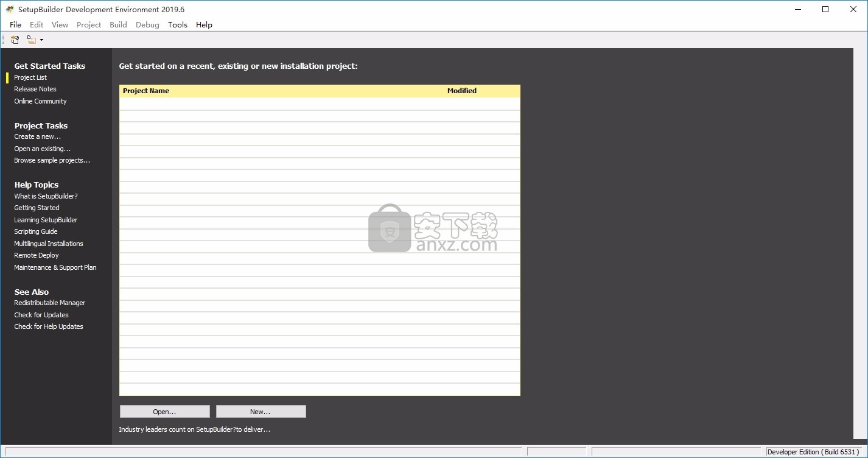The image size is (868, 458).
Task: Open Maintenance & Support Plan link
Action: tap(55, 267)
